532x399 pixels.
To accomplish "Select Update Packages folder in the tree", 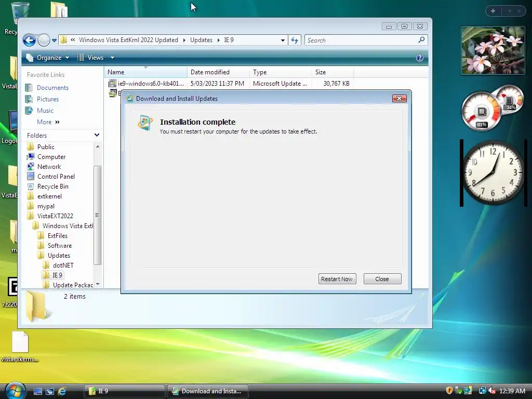I will pos(73,285).
